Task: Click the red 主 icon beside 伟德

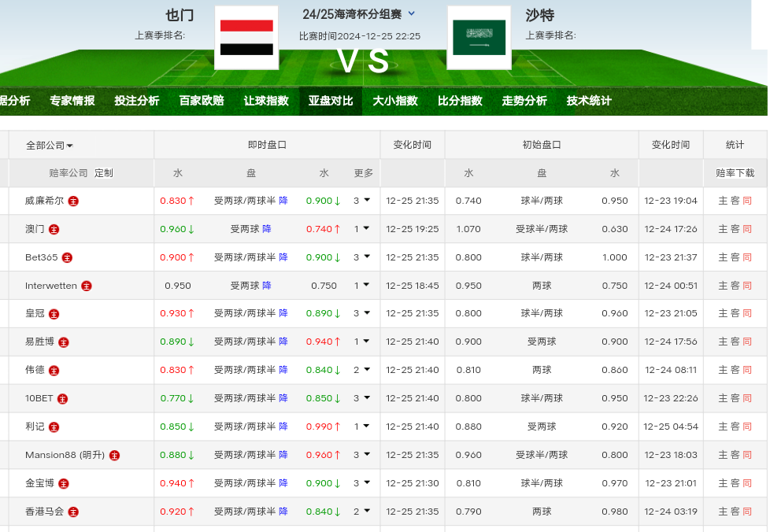Action: 54,371
